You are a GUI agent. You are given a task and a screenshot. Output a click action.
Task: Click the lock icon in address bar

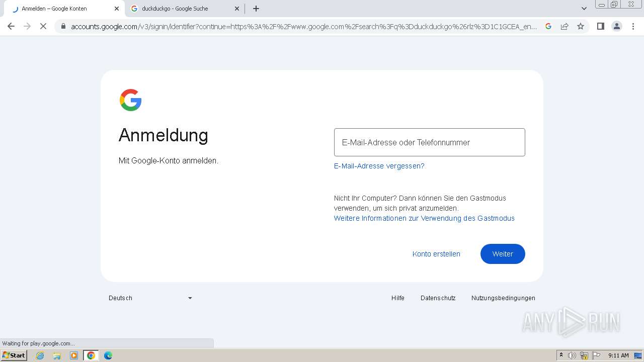pos(63,27)
